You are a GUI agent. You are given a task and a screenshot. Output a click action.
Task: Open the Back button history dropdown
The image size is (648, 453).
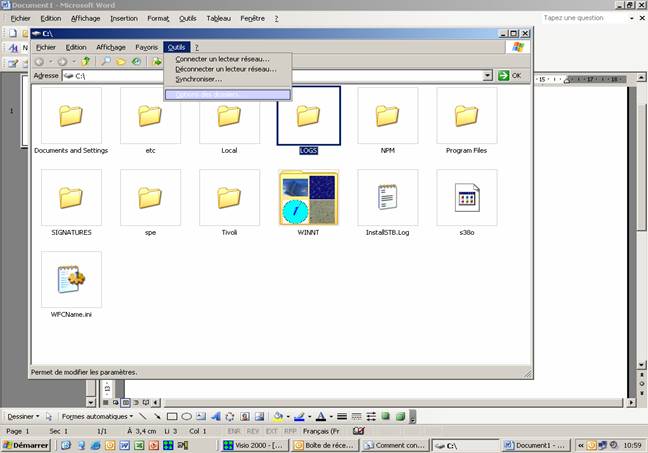pyautogui.click(x=50, y=62)
